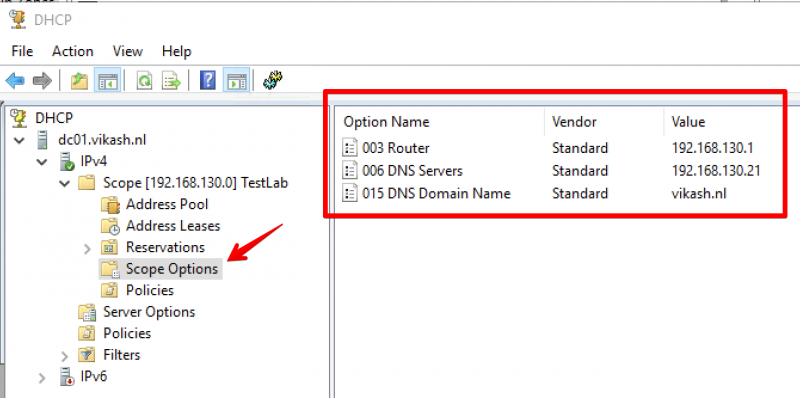Open the File menu
The image size is (800, 398).
(x=22, y=52)
